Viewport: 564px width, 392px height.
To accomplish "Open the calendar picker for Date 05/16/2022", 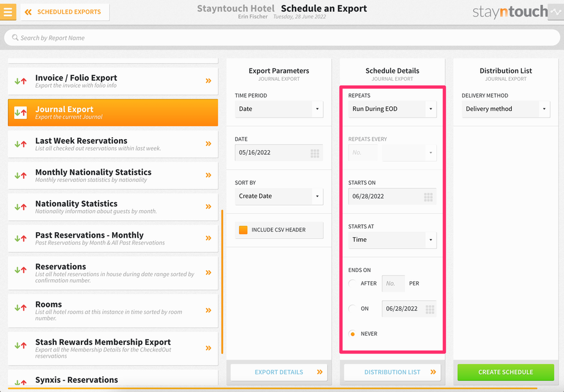I will tap(314, 153).
